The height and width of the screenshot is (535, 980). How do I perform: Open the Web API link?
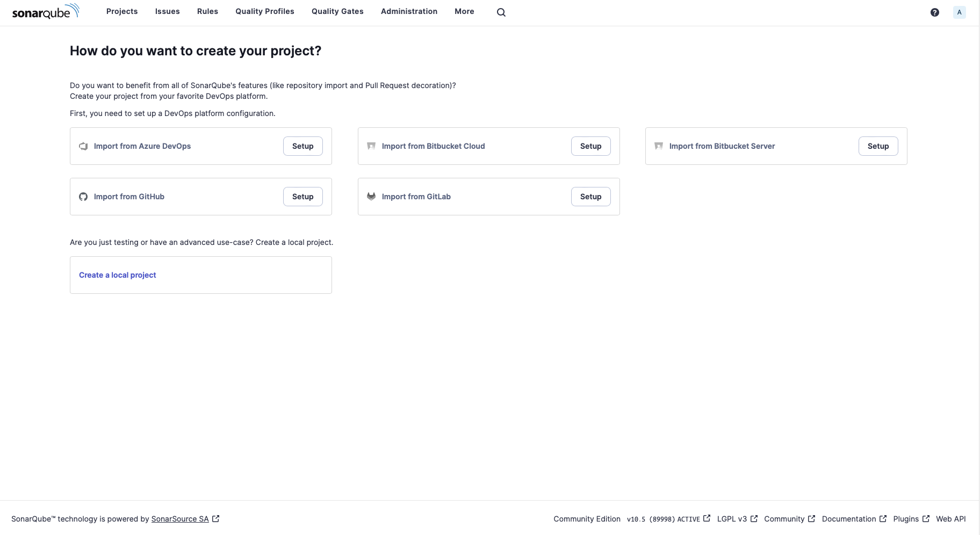coord(951,519)
